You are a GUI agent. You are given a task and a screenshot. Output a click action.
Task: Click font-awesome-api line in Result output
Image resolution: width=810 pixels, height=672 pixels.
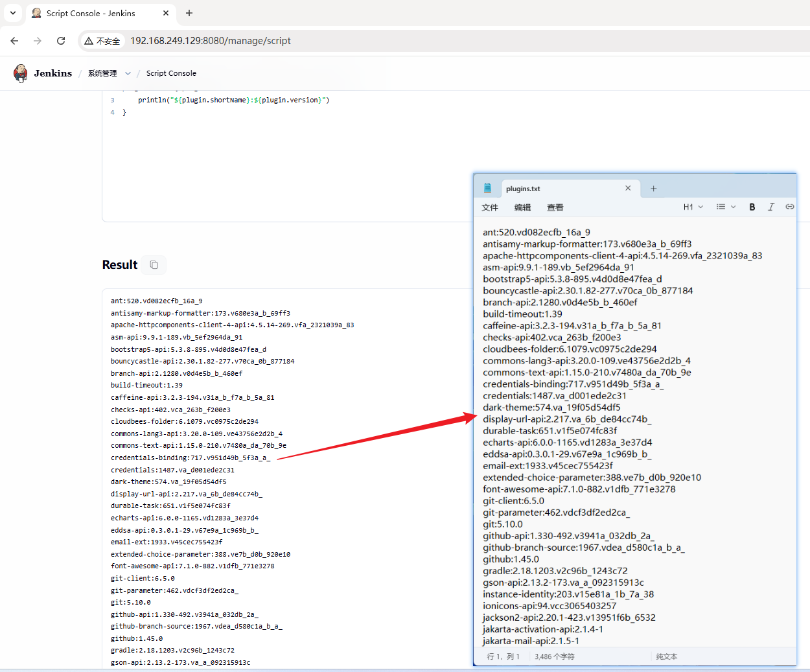pos(192,566)
